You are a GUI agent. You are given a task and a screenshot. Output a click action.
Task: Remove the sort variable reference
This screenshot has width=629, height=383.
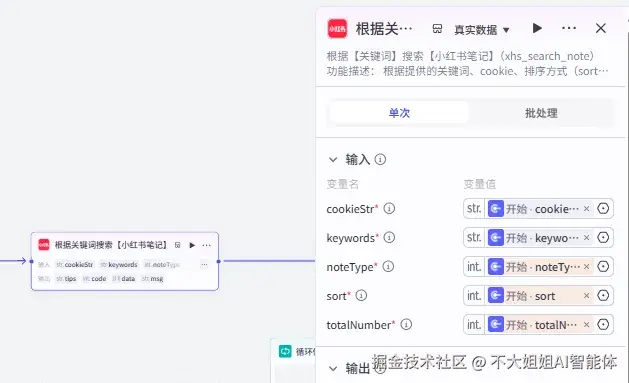coord(586,296)
